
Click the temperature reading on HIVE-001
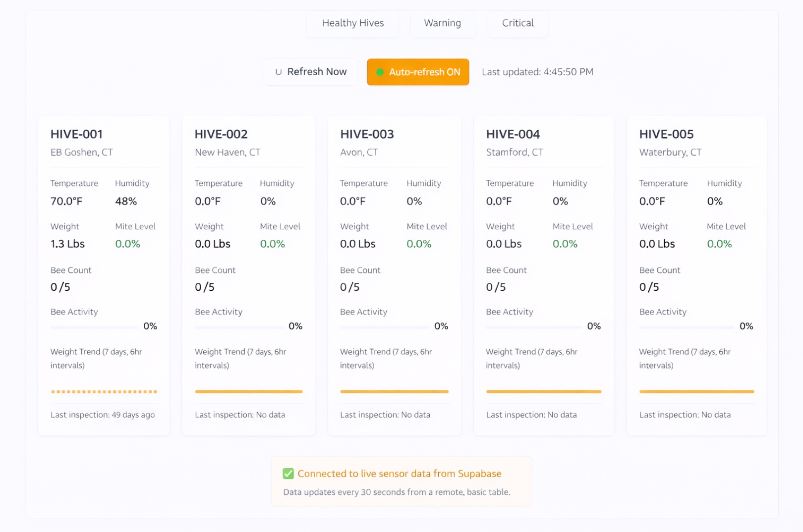click(67, 201)
